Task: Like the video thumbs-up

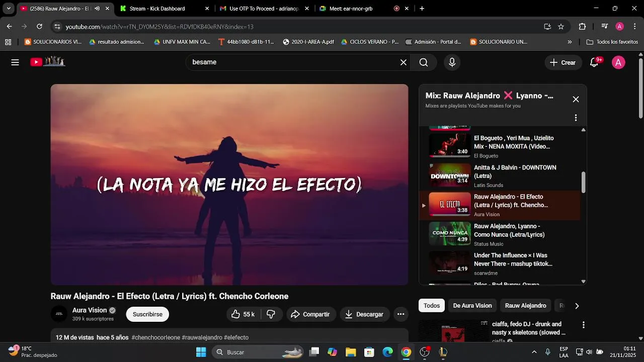Action: click(244, 314)
